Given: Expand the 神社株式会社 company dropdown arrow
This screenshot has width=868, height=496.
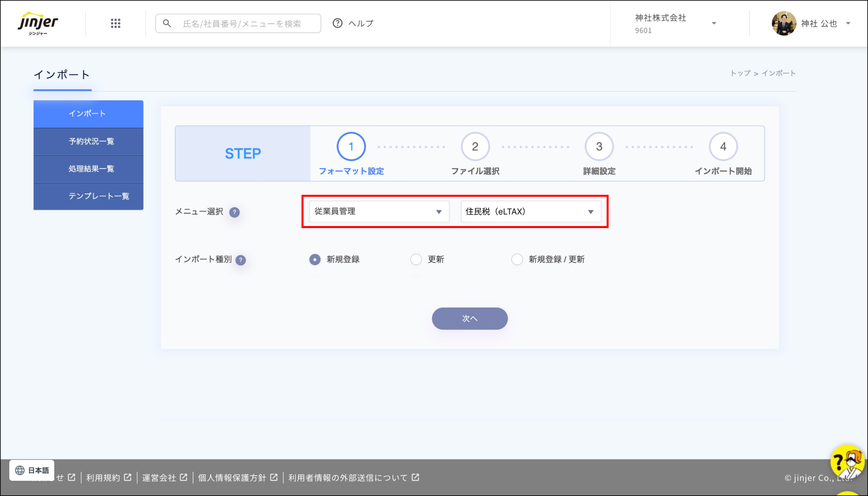Looking at the screenshot, I should [x=714, y=23].
